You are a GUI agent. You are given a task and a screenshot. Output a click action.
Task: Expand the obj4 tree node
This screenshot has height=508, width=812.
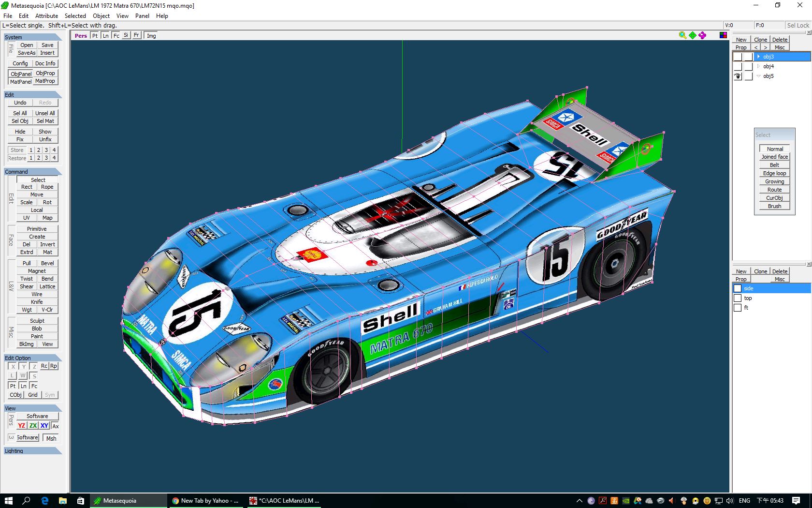tap(758, 66)
